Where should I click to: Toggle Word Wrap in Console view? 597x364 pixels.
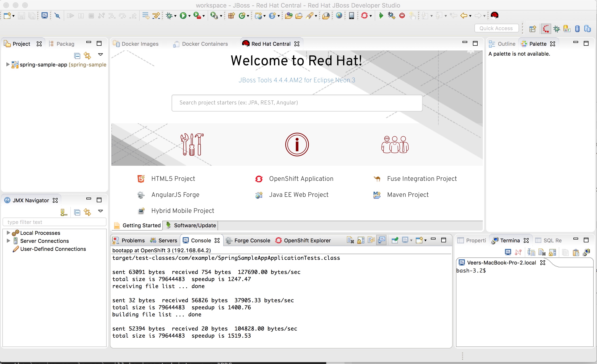[x=371, y=240]
